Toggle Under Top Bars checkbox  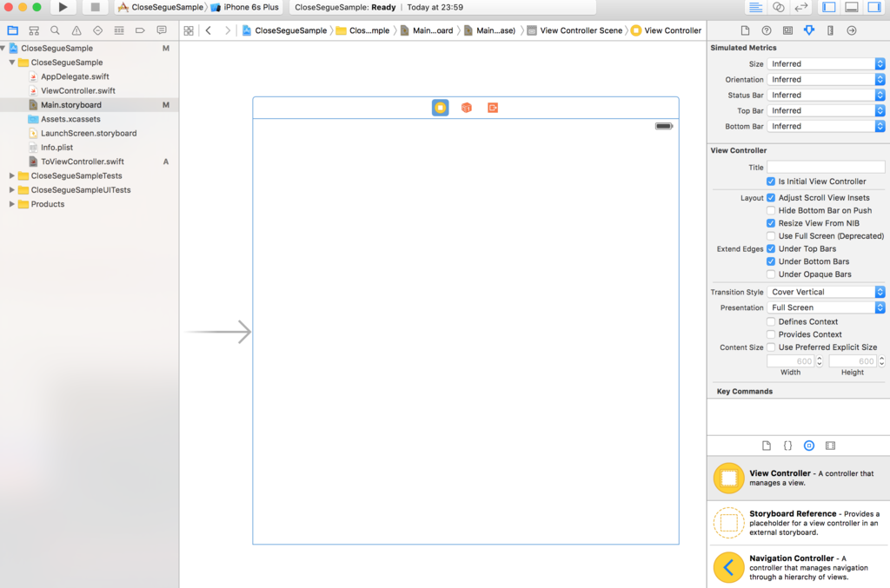[x=771, y=249]
